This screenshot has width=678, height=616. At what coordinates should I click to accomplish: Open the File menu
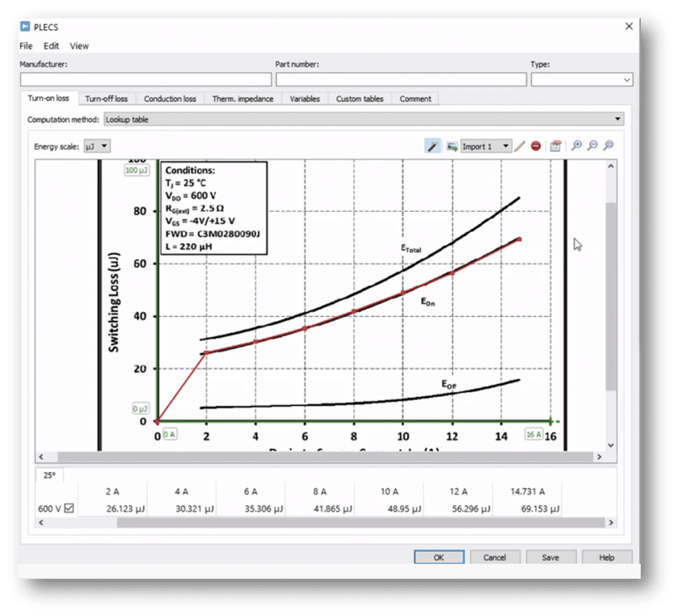[25, 46]
